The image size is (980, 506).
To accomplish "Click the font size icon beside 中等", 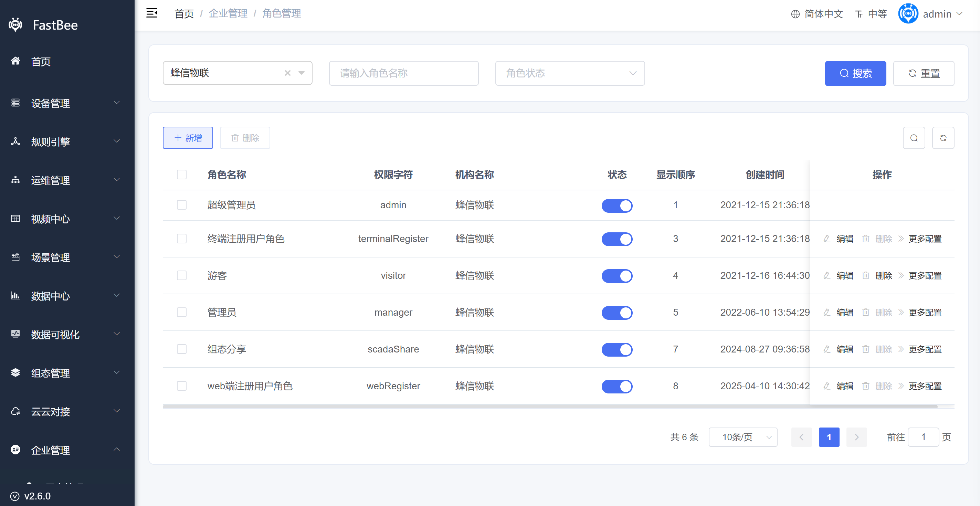I will click(858, 14).
